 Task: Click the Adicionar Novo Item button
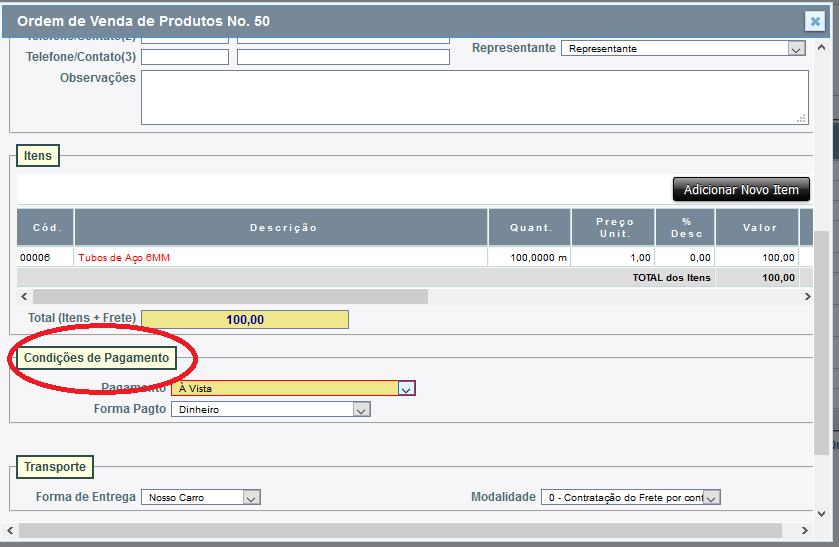pos(741,190)
